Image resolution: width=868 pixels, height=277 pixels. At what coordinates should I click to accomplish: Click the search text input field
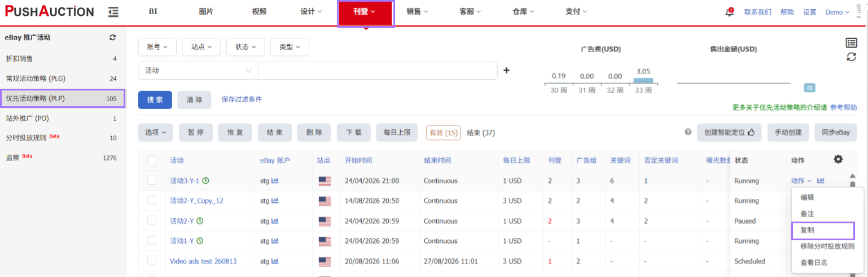[378, 71]
